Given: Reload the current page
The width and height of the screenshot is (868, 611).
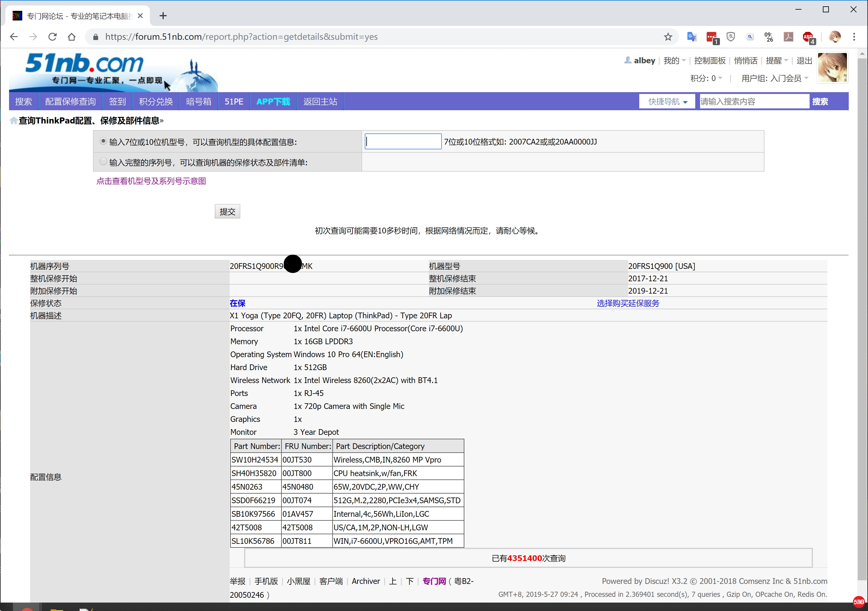Looking at the screenshot, I should (53, 37).
